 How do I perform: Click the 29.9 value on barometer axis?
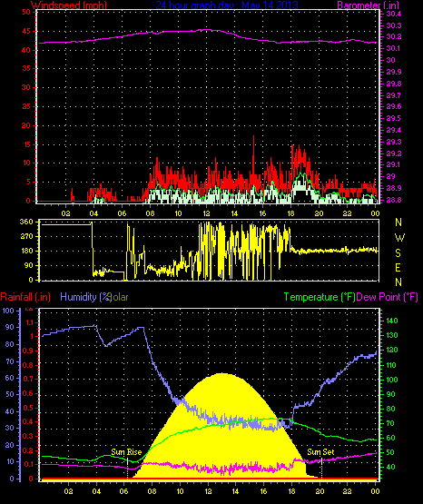coord(393,72)
